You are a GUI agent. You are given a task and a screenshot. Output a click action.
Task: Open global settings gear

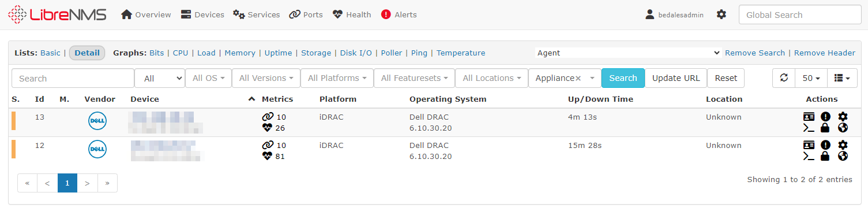point(722,14)
